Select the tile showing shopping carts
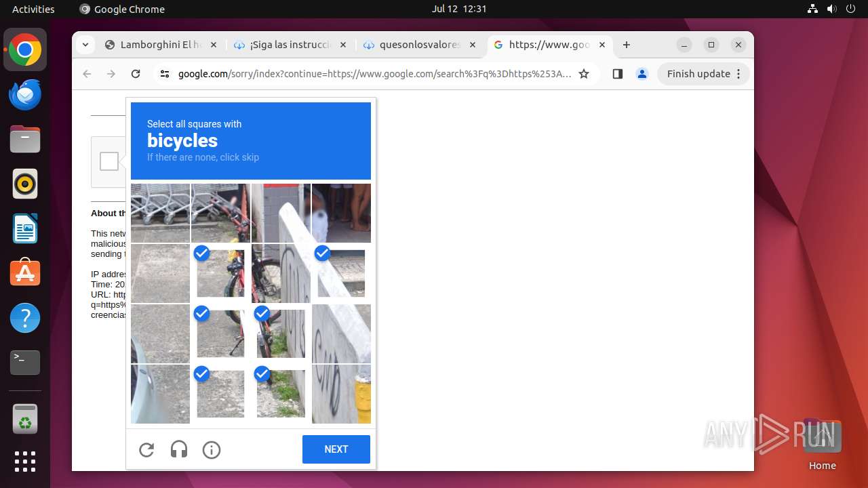The width and height of the screenshot is (868, 488). tap(160, 213)
